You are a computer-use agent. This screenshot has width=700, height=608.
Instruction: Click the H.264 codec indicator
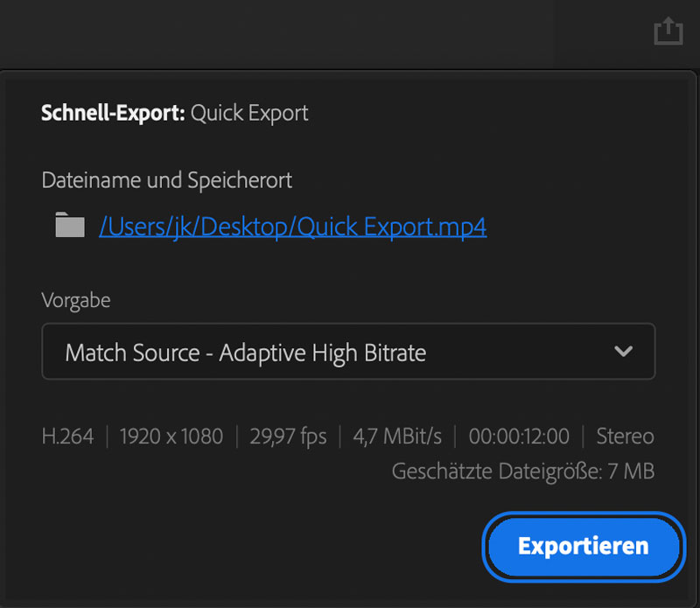tap(68, 436)
